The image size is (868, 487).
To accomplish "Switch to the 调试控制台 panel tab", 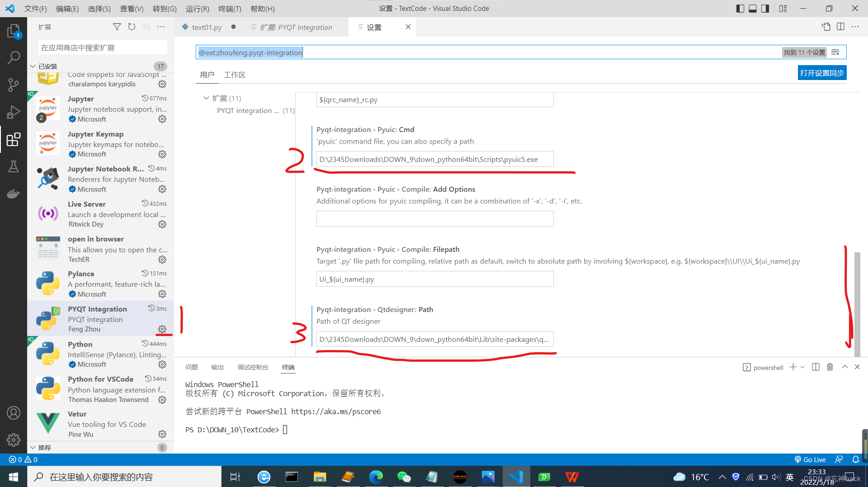I will [x=253, y=367].
